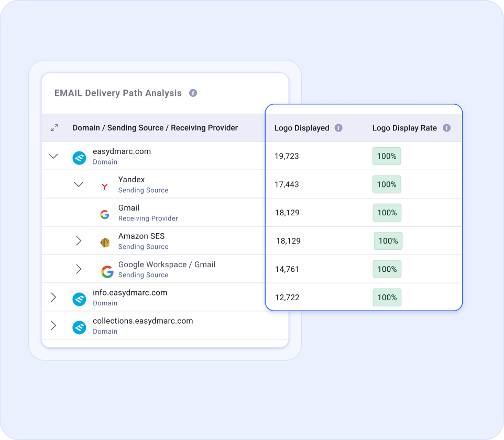Click the 100% badge in the 14,761 row
504x440 pixels.
coord(387,269)
